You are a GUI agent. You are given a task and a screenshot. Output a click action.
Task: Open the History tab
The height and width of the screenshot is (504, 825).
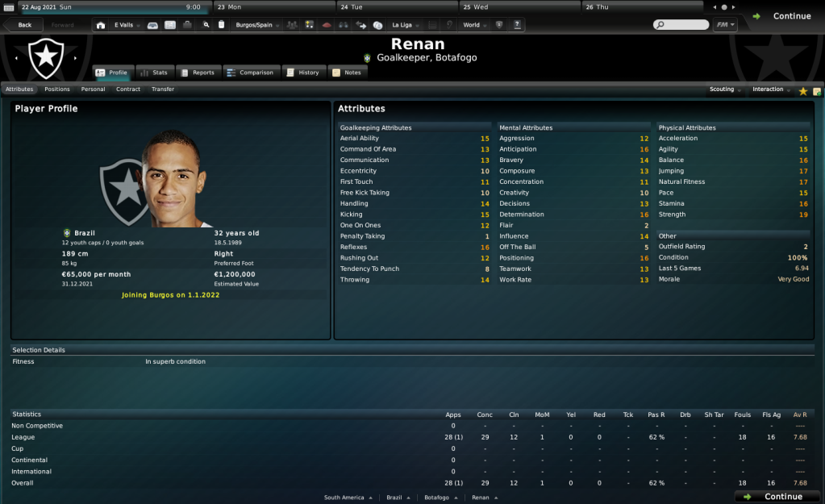click(x=303, y=73)
